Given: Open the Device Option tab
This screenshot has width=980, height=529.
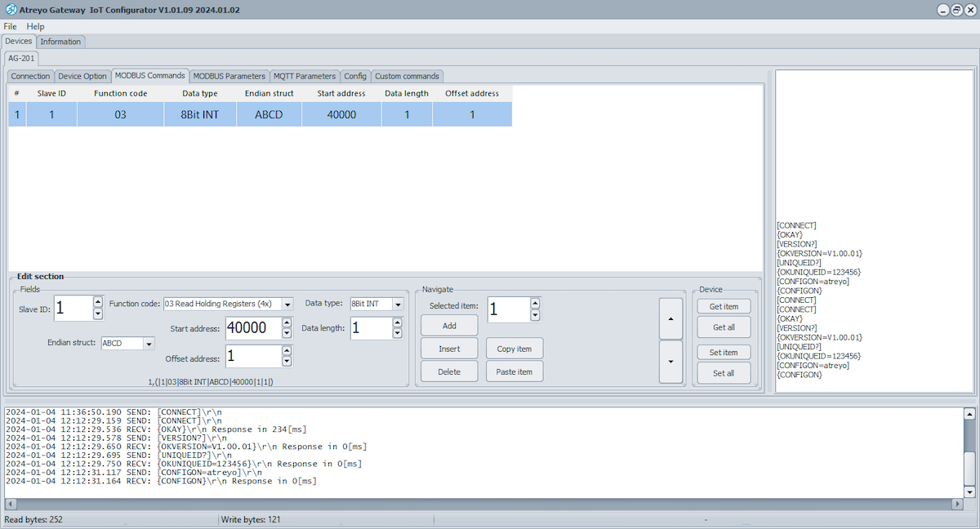Looking at the screenshot, I should 82,76.
